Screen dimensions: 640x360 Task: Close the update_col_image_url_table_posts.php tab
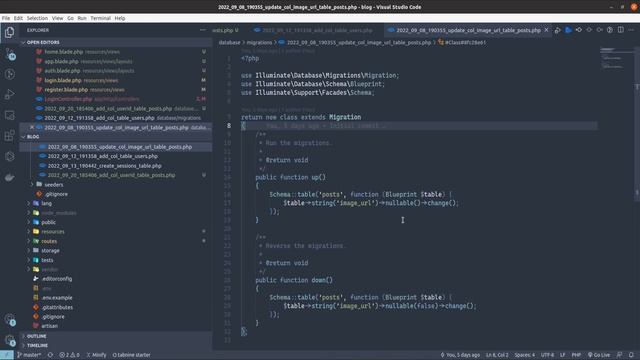click(x=546, y=30)
